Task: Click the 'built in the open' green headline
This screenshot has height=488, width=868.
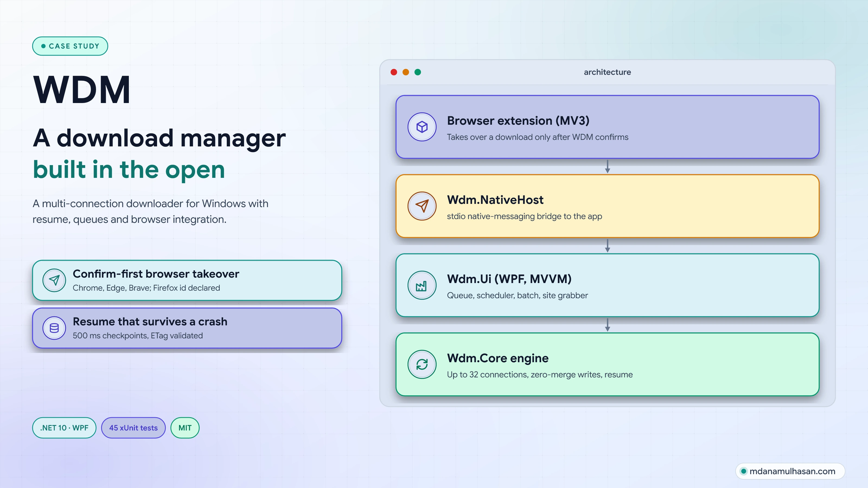Action: coord(129,170)
